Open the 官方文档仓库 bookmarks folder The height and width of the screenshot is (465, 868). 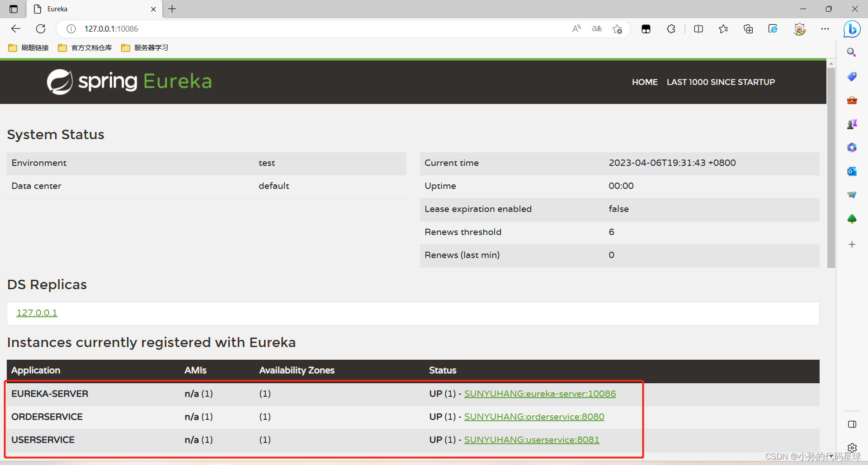(x=85, y=48)
